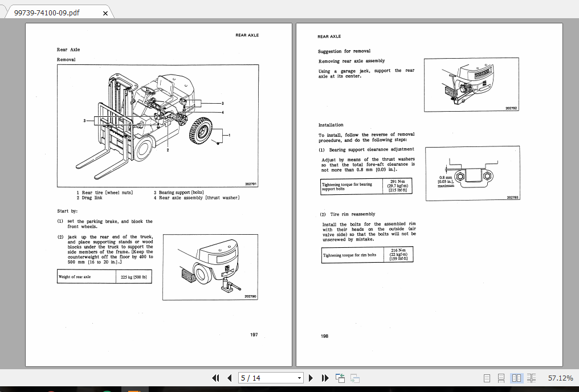Click the garage jack figure 202792

click(x=472, y=84)
